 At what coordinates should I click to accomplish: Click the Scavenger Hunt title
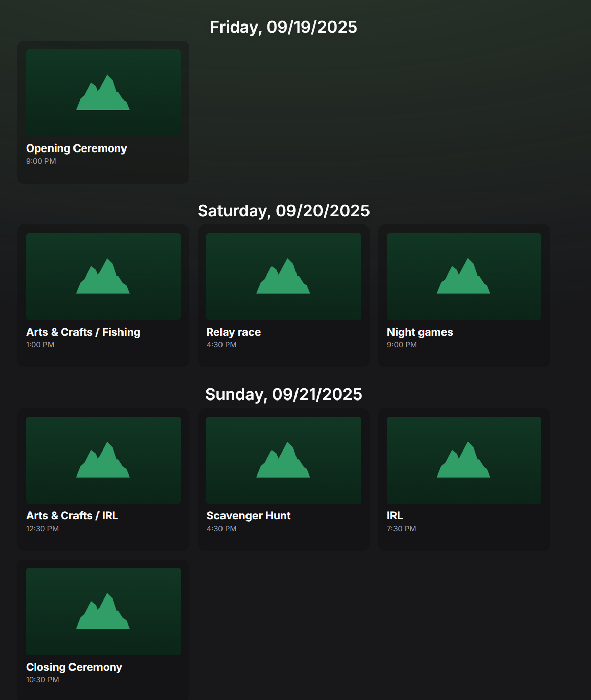pos(249,516)
